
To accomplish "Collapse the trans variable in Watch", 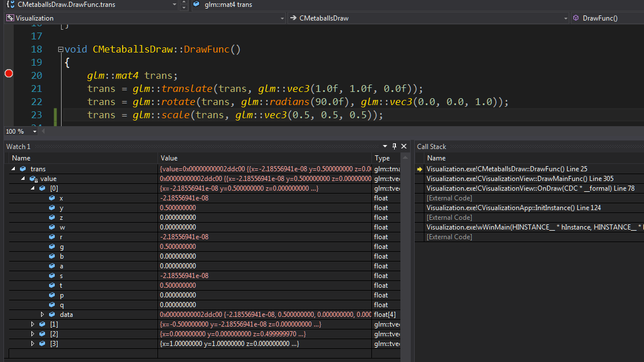I will 13,169.
